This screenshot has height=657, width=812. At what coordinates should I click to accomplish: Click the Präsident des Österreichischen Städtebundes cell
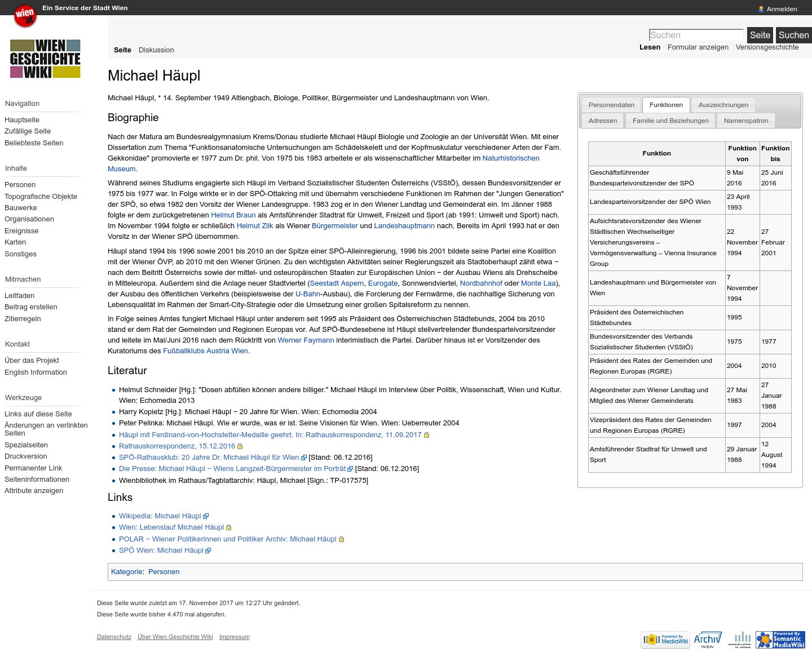[657, 318]
